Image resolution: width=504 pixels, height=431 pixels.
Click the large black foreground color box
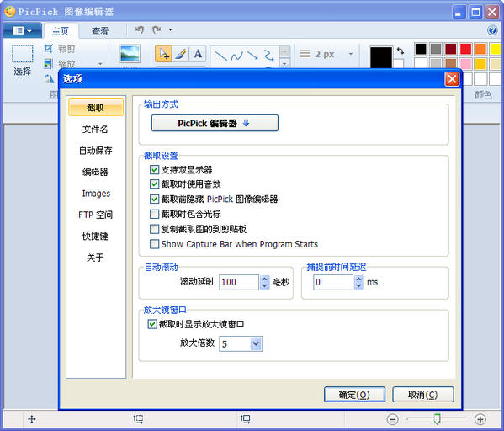tap(380, 57)
